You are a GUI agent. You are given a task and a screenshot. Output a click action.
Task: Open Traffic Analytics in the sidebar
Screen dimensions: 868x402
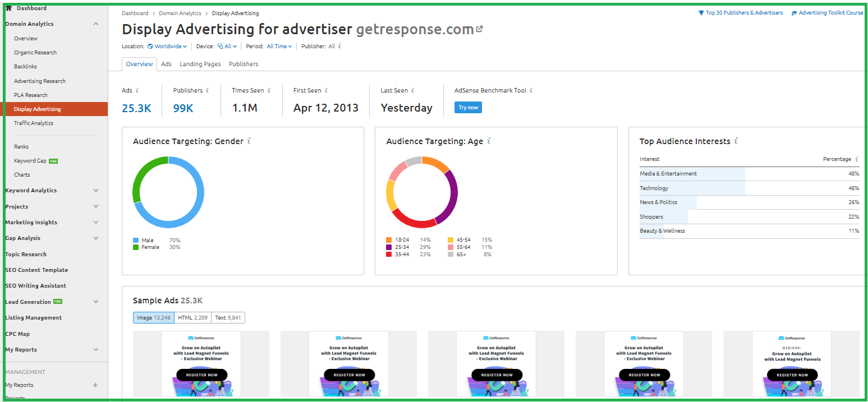coord(34,123)
